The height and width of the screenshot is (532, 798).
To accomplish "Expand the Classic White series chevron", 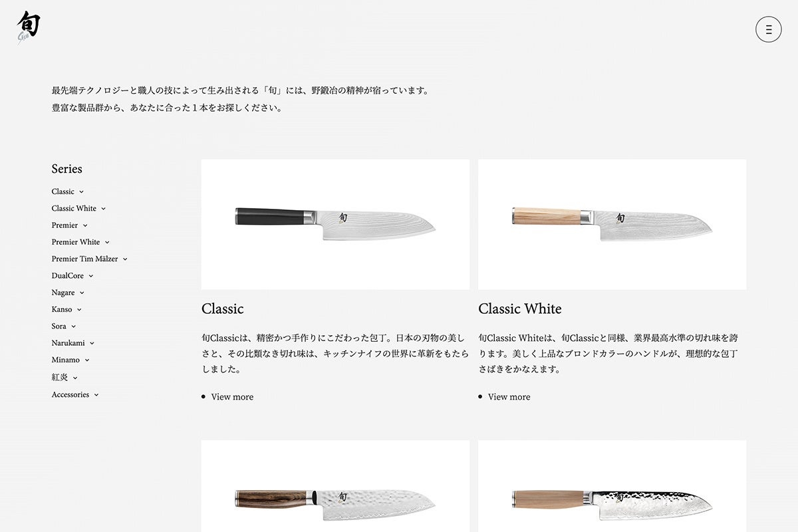I will click(103, 209).
